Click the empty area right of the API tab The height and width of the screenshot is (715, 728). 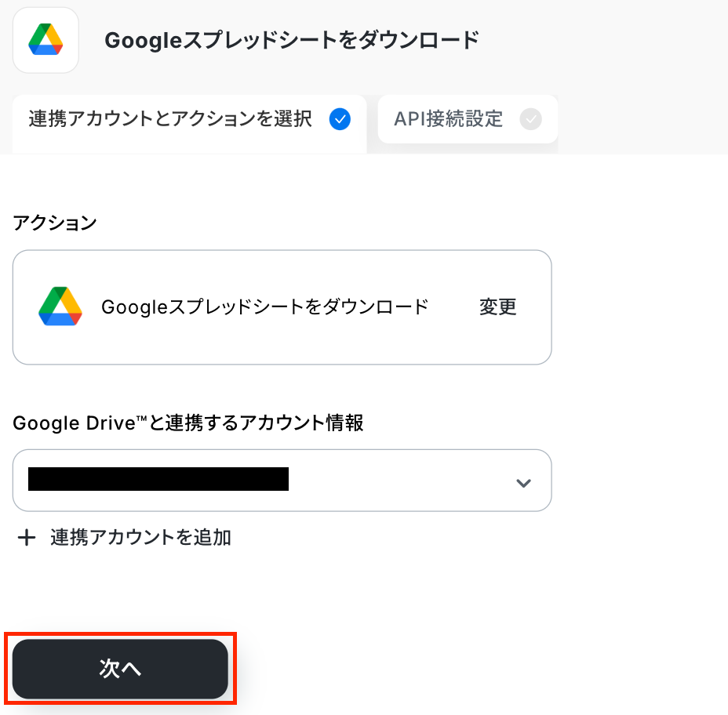point(643,119)
